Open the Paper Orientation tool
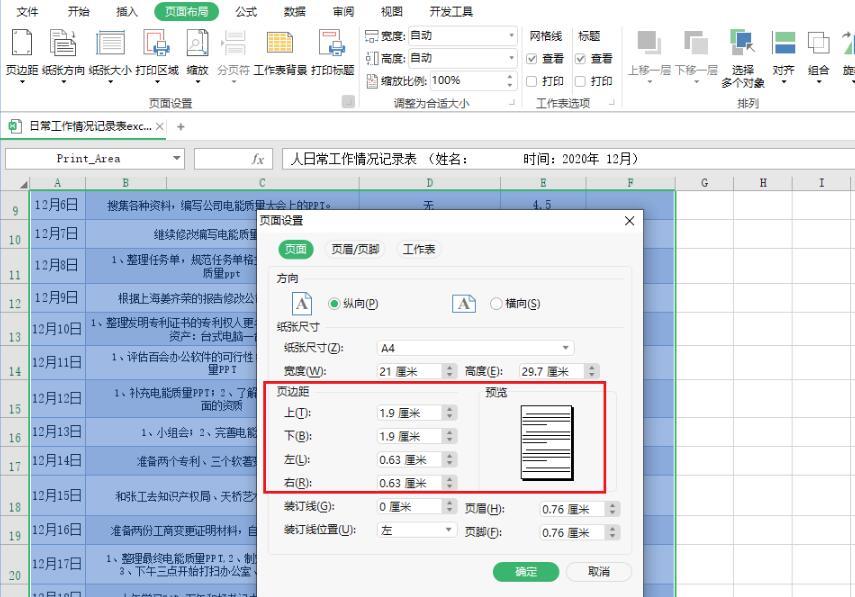Viewport: 855px width, 597px height. click(63, 44)
